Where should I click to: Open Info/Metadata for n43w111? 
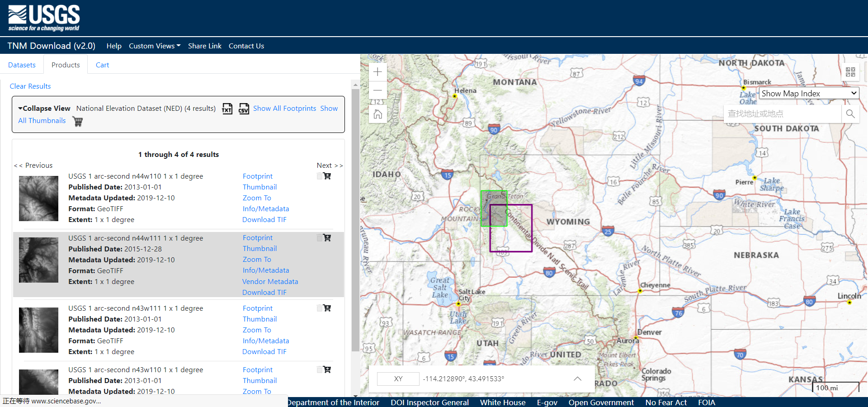click(x=266, y=341)
